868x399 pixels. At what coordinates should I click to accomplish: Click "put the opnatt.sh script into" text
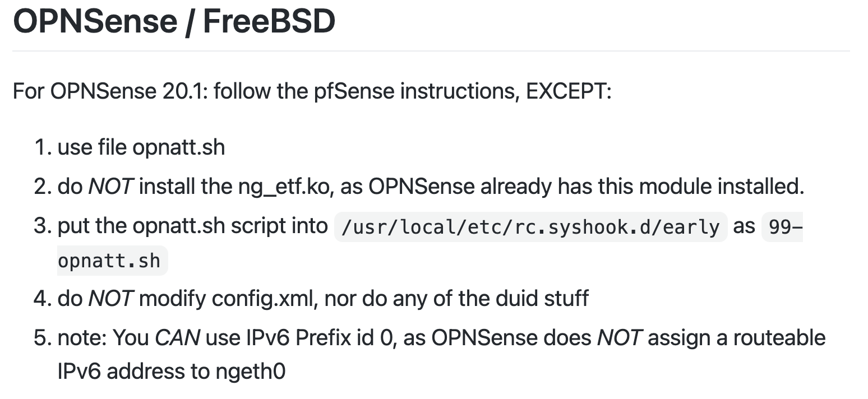[193, 226]
